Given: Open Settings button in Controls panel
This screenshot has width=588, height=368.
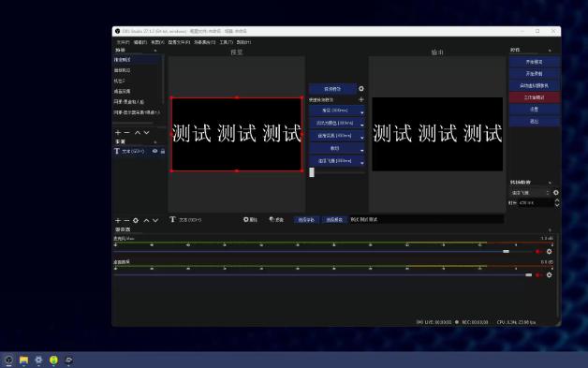Looking at the screenshot, I should [535, 110].
